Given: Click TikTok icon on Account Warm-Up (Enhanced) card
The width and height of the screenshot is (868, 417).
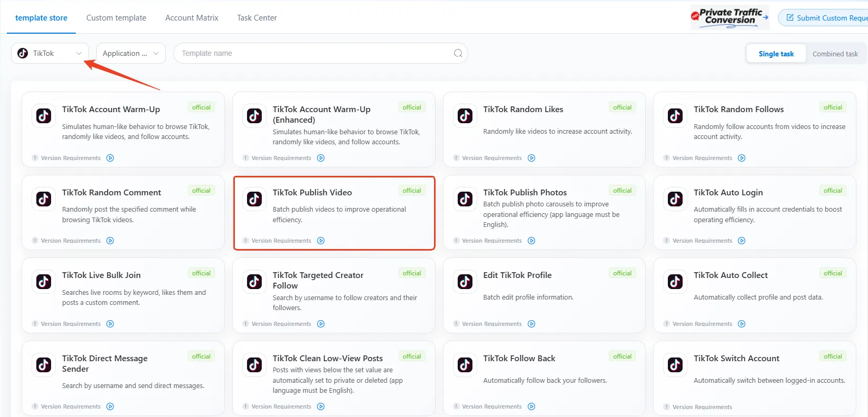Looking at the screenshot, I should pyautogui.click(x=254, y=116).
